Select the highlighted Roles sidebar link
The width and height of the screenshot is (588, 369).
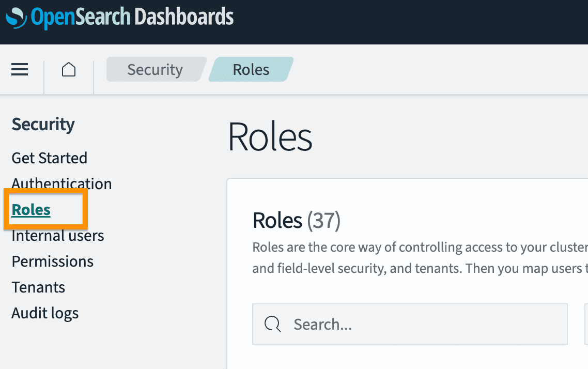click(31, 209)
